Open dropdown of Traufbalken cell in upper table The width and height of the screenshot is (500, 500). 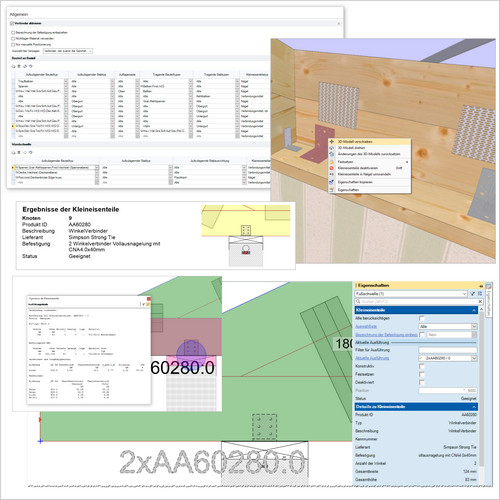click(x=66, y=81)
